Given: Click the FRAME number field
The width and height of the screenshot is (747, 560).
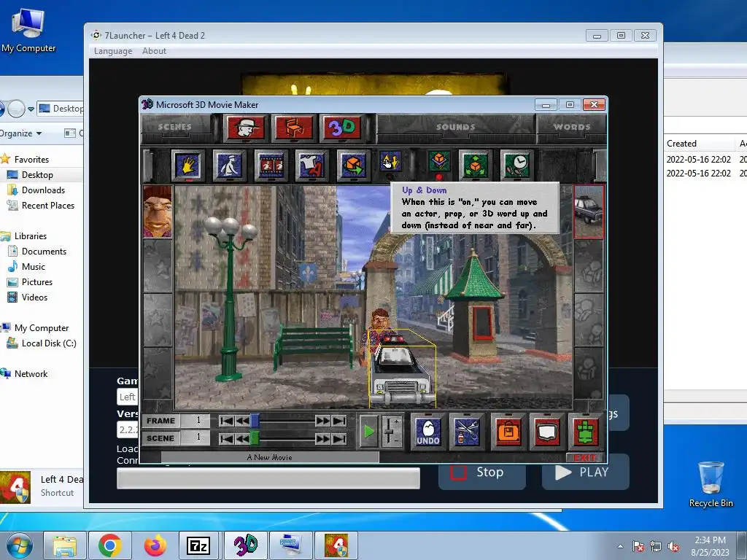Looking at the screenshot, I should [x=196, y=421].
